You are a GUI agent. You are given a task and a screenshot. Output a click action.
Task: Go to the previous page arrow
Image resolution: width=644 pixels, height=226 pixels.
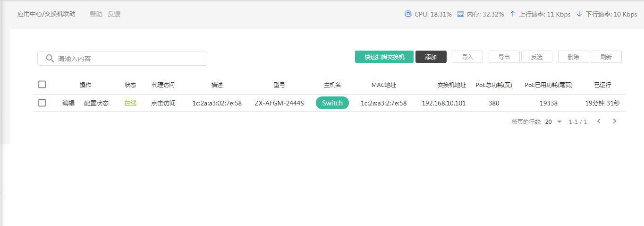click(x=599, y=122)
